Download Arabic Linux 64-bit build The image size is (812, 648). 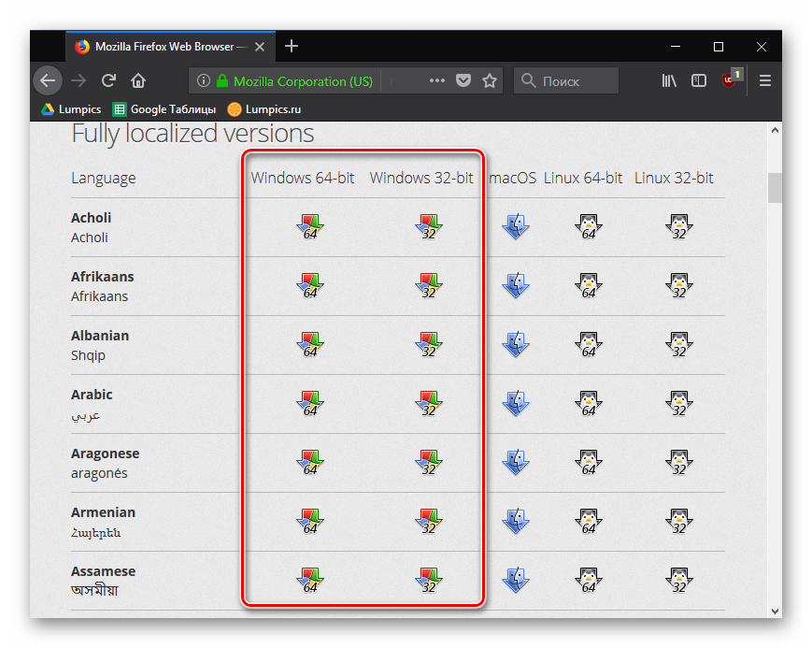pos(588,404)
